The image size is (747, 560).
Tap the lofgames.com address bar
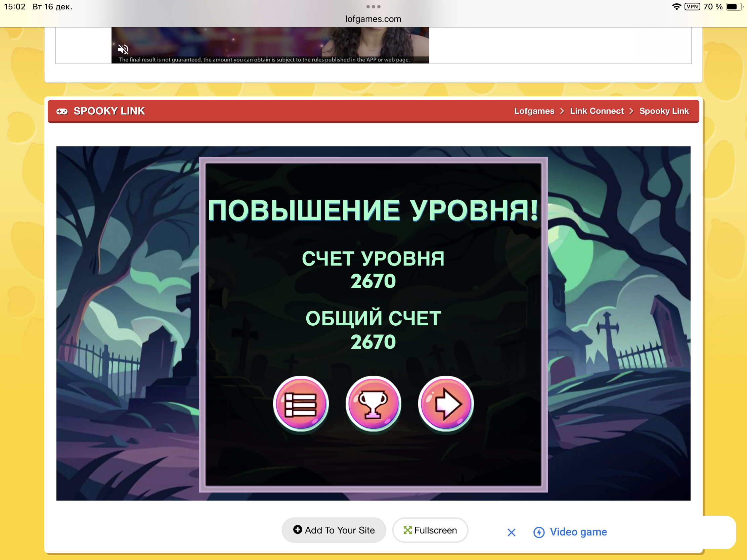pos(373,19)
